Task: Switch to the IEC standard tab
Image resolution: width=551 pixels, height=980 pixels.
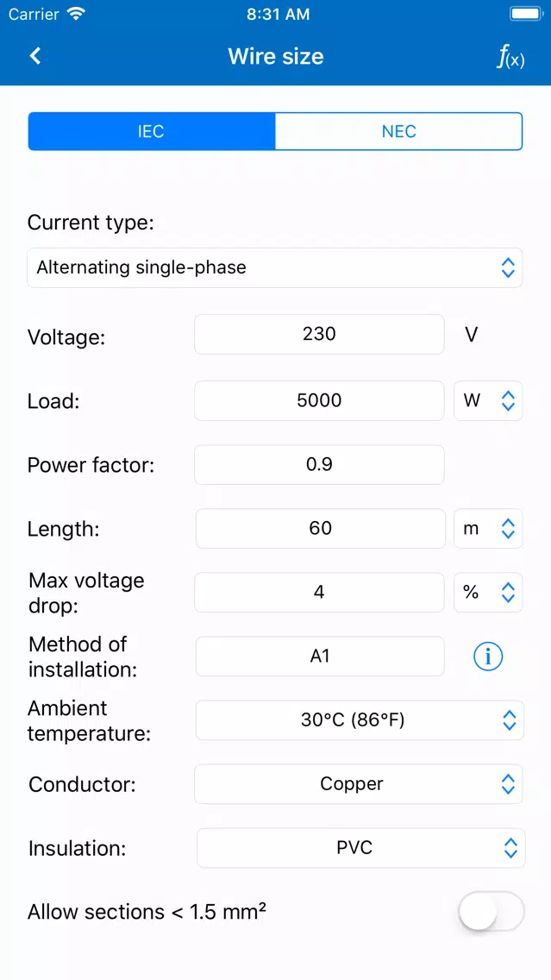Action: (x=152, y=131)
